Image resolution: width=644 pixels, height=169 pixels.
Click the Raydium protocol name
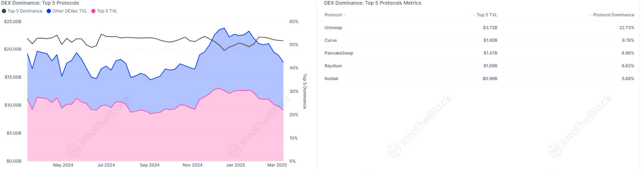tap(333, 66)
